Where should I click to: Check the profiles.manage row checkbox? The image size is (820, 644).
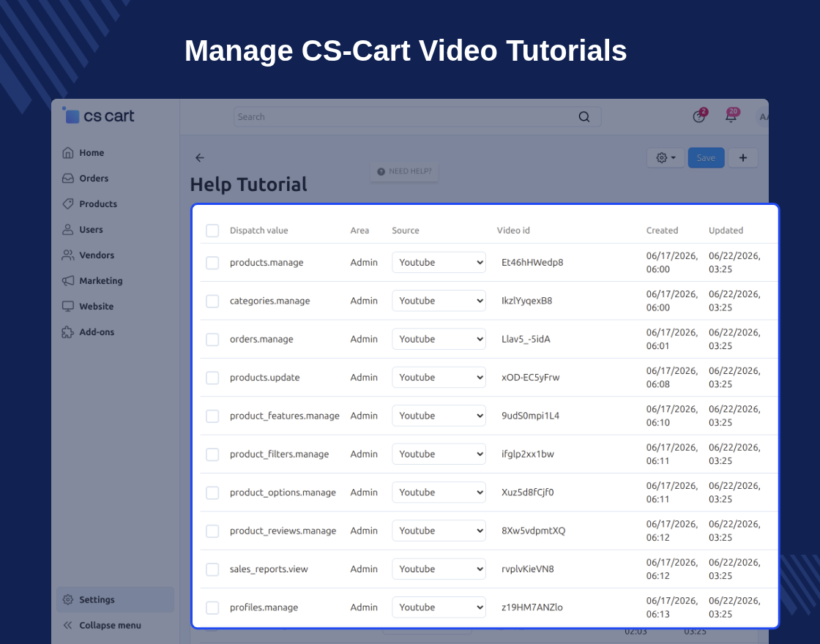pyautogui.click(x=212, y=607)
